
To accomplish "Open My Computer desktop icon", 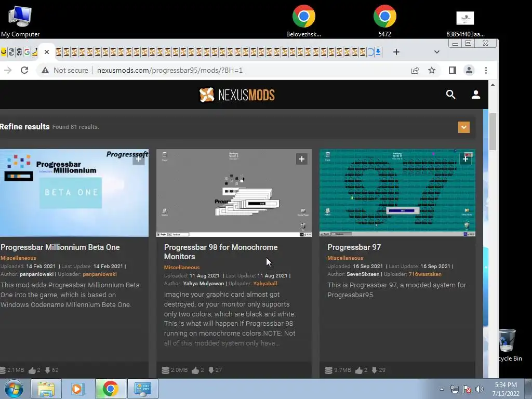I will tap(20, 21).
